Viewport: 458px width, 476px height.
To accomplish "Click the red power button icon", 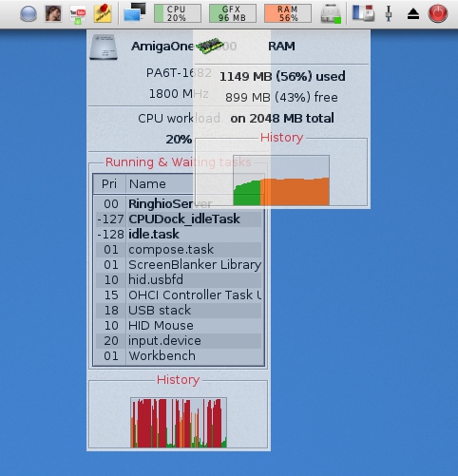I will pos(438,13).
